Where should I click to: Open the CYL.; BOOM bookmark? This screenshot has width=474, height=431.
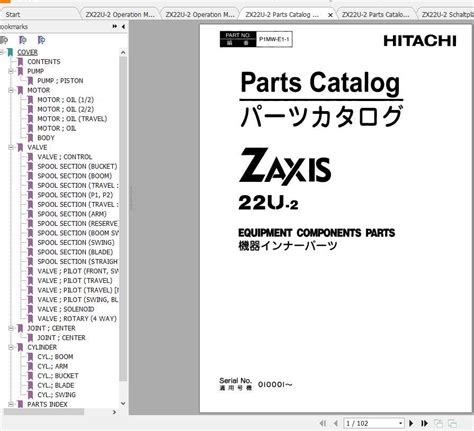point(55,357)
